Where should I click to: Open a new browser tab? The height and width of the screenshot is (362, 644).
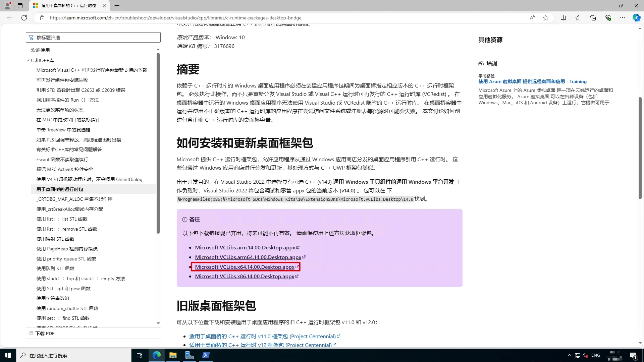pyautogui.click(x=117, y=6)
